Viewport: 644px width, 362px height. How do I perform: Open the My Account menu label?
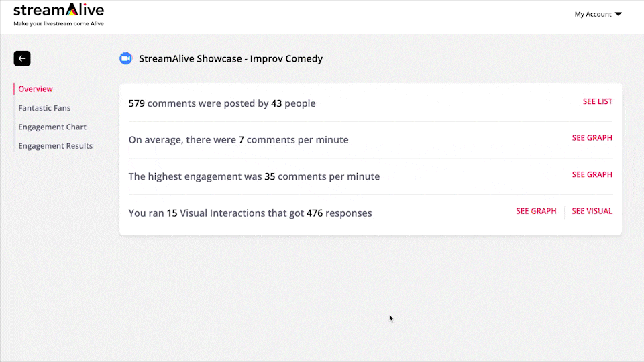tap(593, 14)
